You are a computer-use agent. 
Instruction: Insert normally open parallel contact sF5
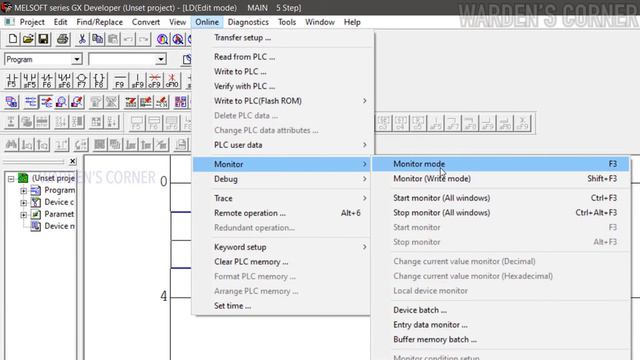pos(29,80)
